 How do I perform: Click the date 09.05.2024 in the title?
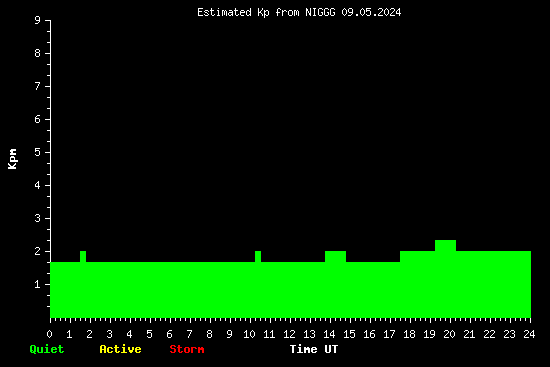pyautogui.click(x=371, y=12)
